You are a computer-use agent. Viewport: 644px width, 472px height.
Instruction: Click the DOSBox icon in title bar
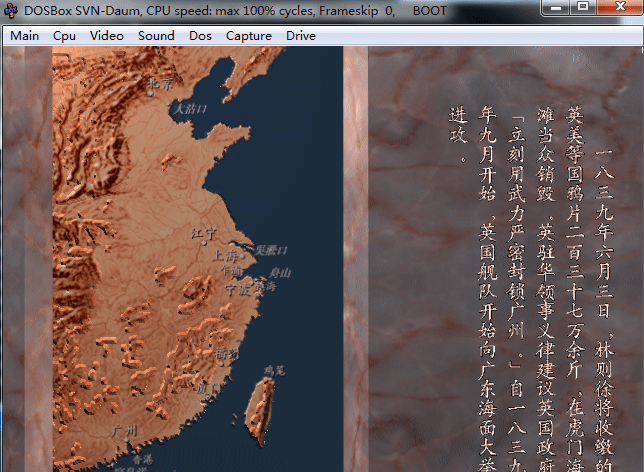11,10
